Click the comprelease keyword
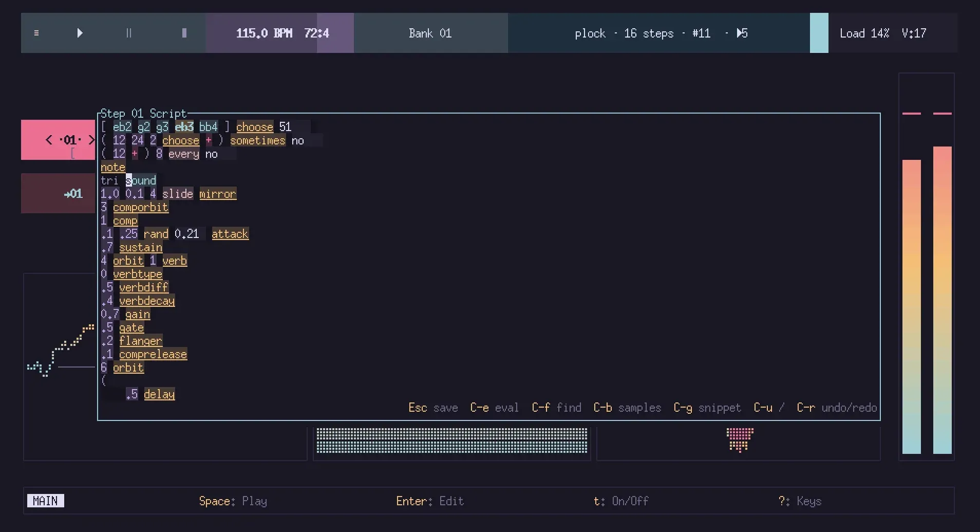The width and height of the screenshot is (980, 532). tap(153, 354)
